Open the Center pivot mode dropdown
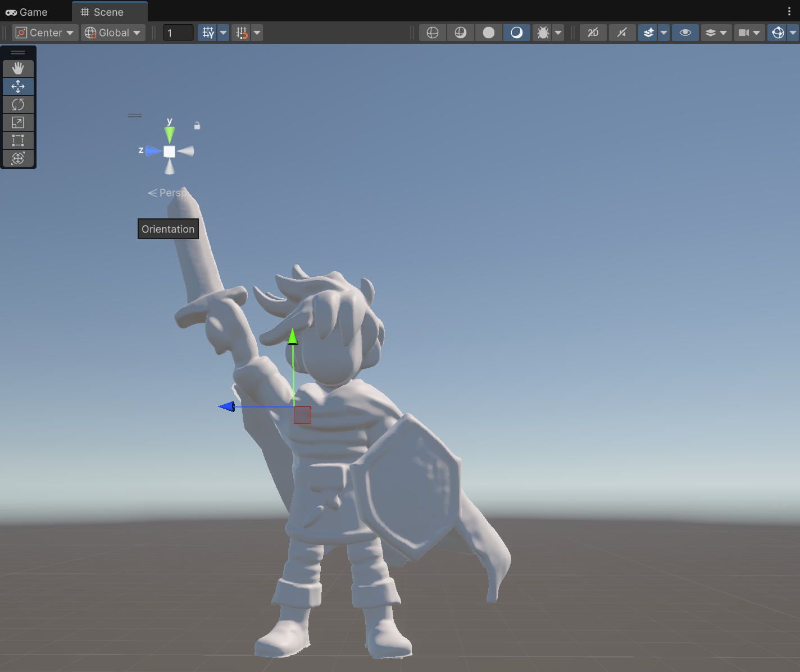This screenshot has height=672, width=800. pyautogui.click(x=44, y=33)
